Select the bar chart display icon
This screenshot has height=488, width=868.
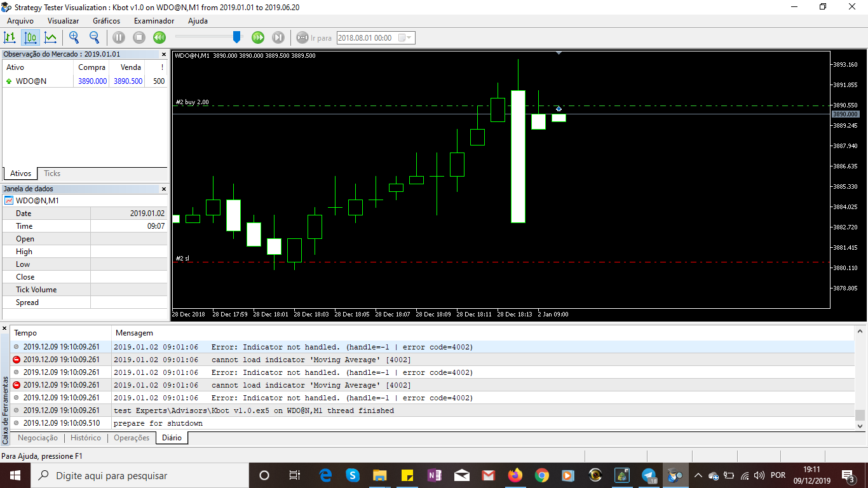(10, 37)
